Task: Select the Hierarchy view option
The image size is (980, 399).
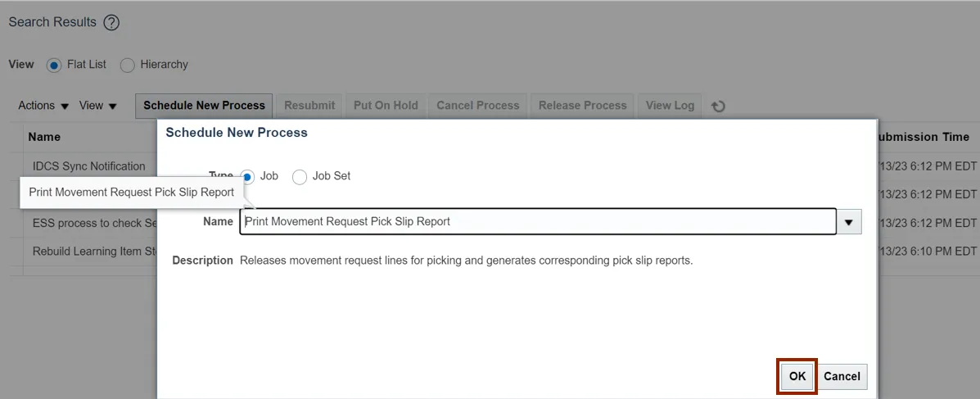Action: tap(128, 65)
